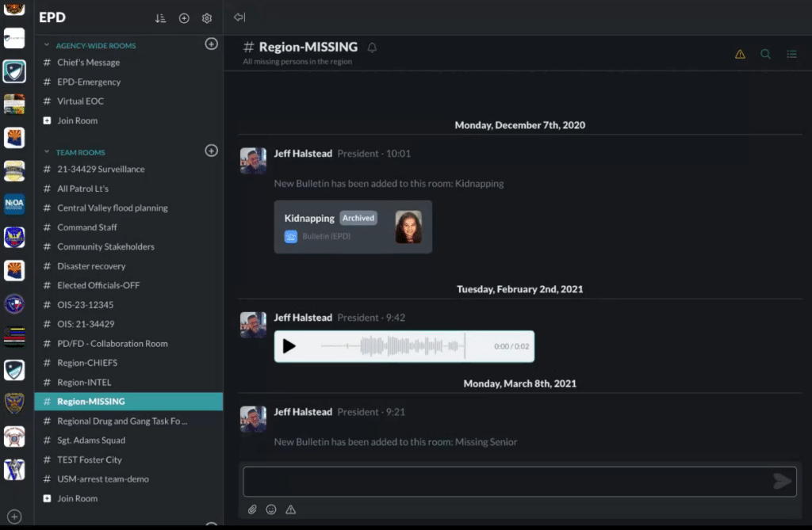
Task: Select the EPD workspace icon in the left rail
Action: tap(13, 71)
